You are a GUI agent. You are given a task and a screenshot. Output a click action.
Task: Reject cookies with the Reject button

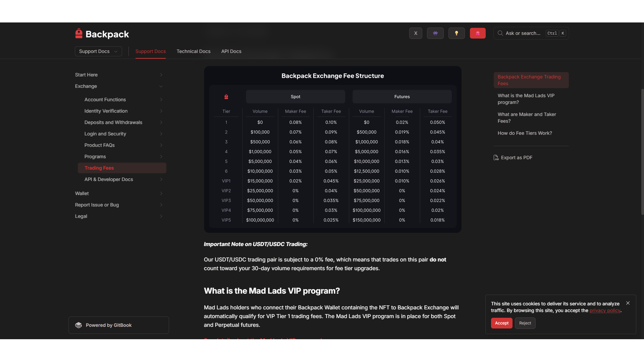(525, 323)
